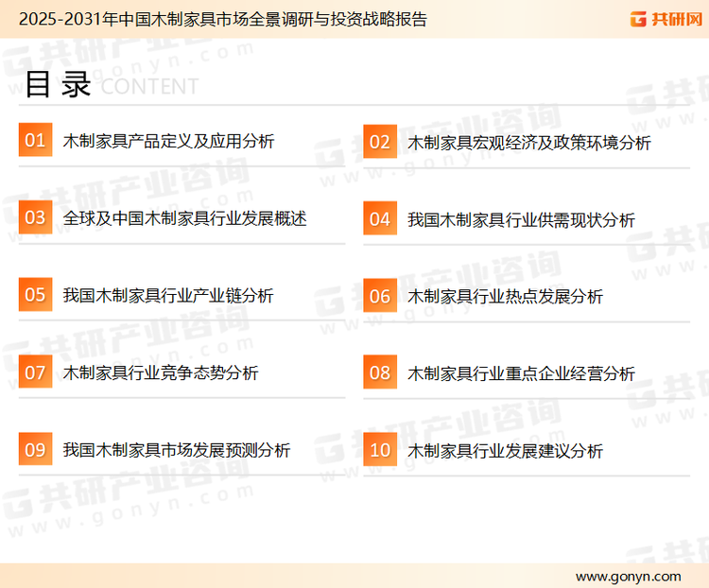Screen dimensions: 709x588
Task: Click the 共研网 logo in header
Action: 666,19
